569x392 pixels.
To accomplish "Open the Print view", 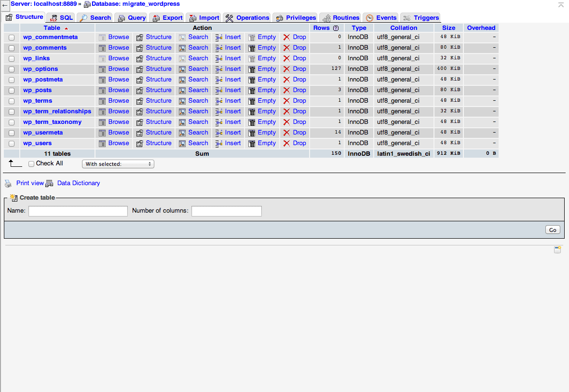I will tap(30, 183).
